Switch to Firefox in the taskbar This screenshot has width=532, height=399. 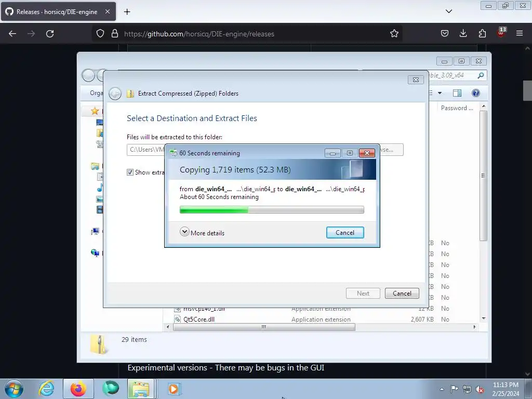pyautogui.click(x=78, y=389)
